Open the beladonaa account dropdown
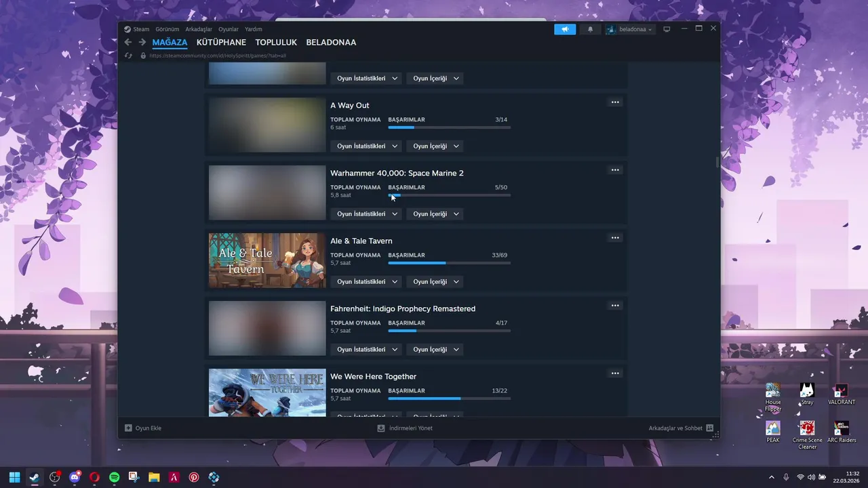The height and width of the screenshot is (488, 868). point(630,29)
